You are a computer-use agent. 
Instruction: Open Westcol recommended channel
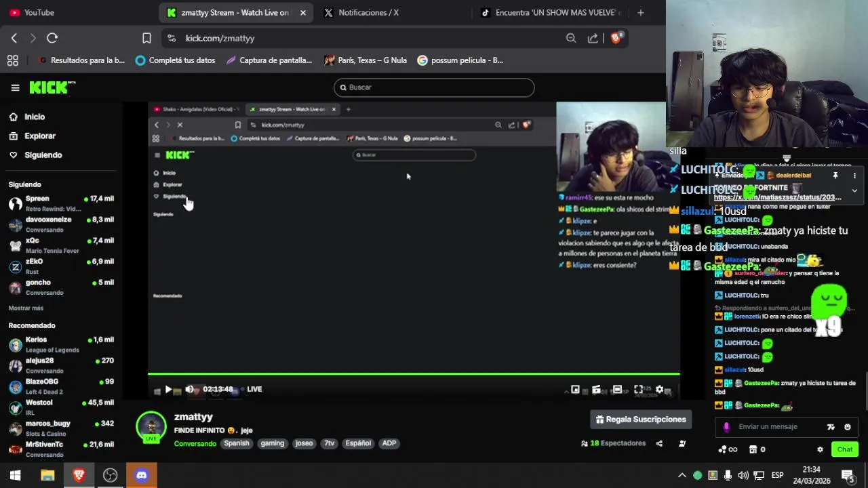tap(61, 407)
